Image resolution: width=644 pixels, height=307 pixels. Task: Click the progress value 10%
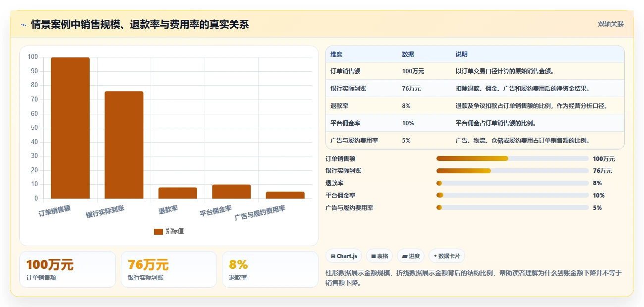(x=599, y=196)
